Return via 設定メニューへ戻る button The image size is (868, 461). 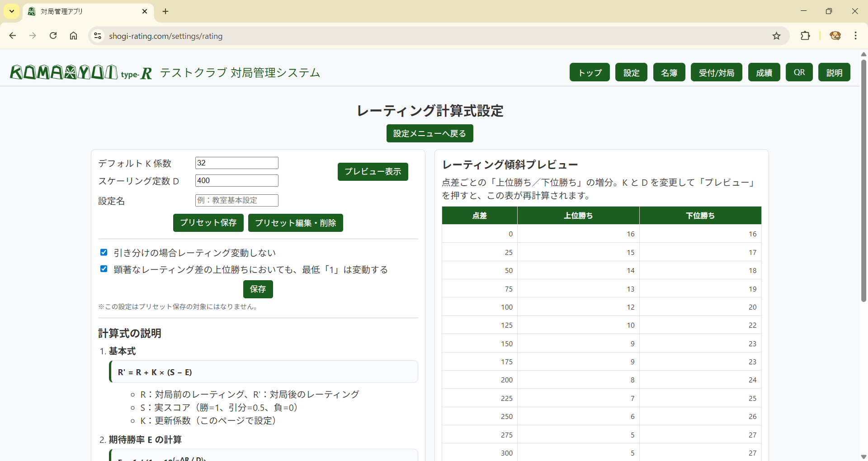429,133
